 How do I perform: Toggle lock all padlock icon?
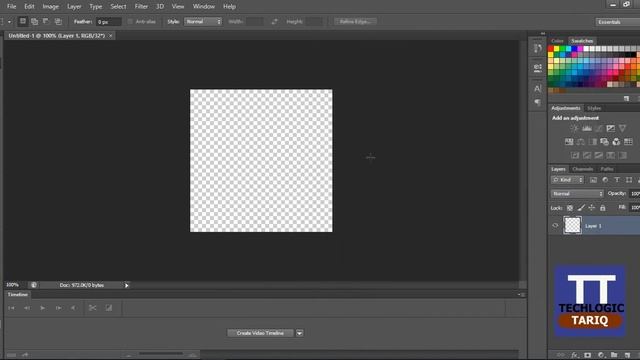(x=603, y=208)
